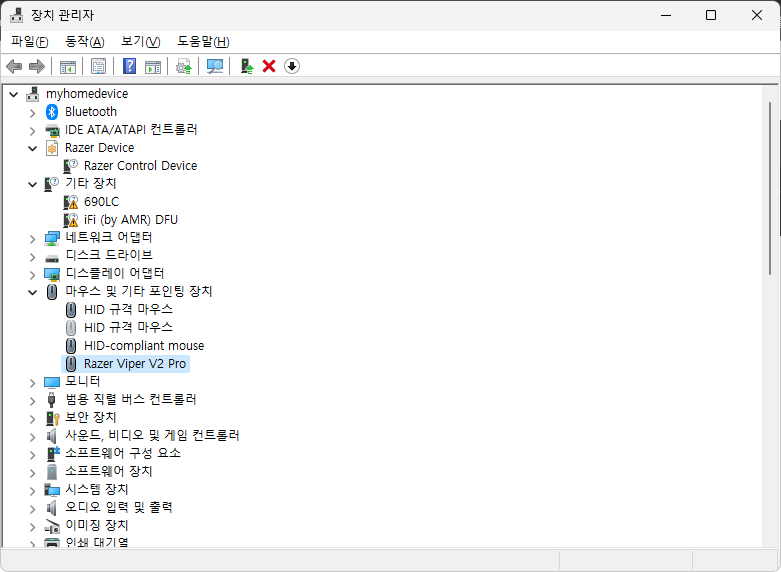Toggle the show/hide console tree icon
The height and width of the screenshot is (572, 781).
tap(68, 66)
